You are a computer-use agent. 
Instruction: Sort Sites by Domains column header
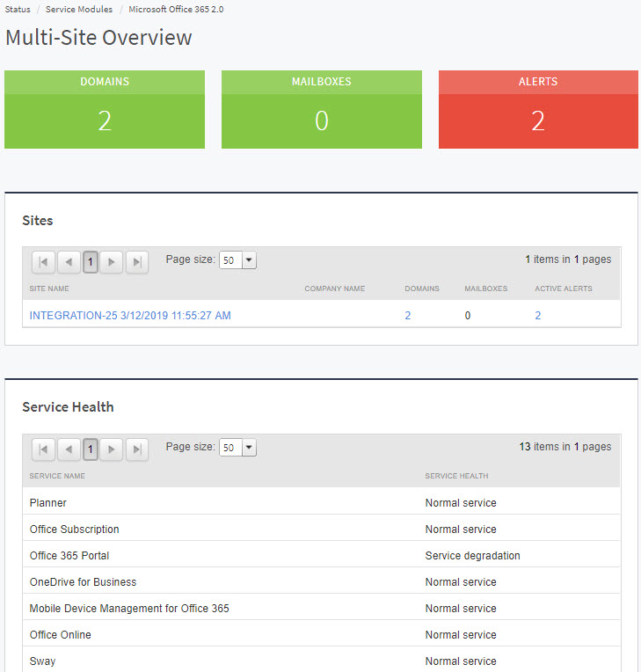tap(422, 289)
